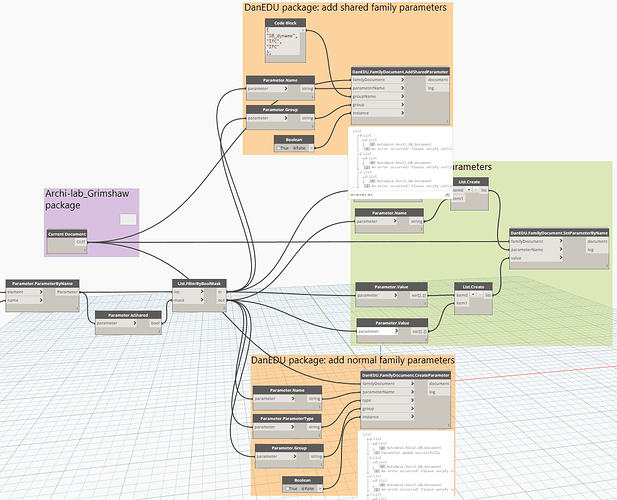Select the List.FilterByBoolMask node title
The width and height of the screenshot is (617, 500).
coord(200,283)
